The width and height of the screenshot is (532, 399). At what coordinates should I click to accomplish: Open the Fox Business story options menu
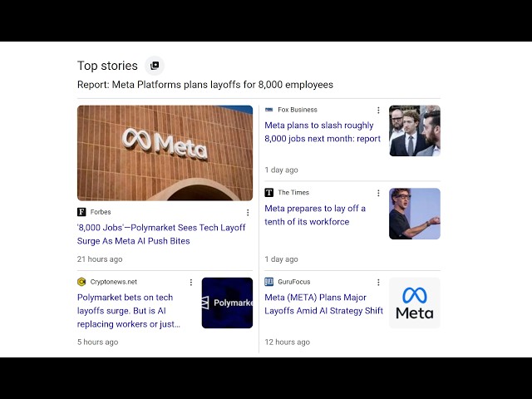(378, 111)
